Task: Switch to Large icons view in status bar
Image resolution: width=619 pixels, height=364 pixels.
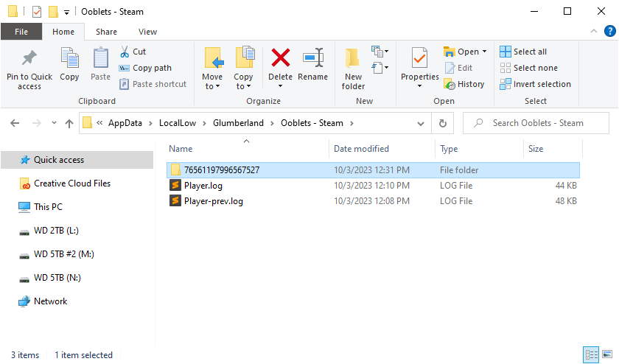Action: pos(607,354)
